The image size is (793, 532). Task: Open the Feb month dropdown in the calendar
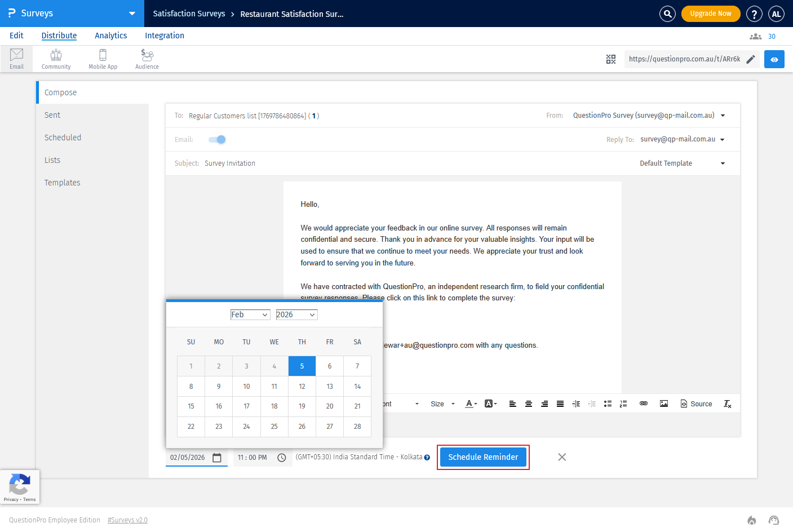tap(250, 314)
